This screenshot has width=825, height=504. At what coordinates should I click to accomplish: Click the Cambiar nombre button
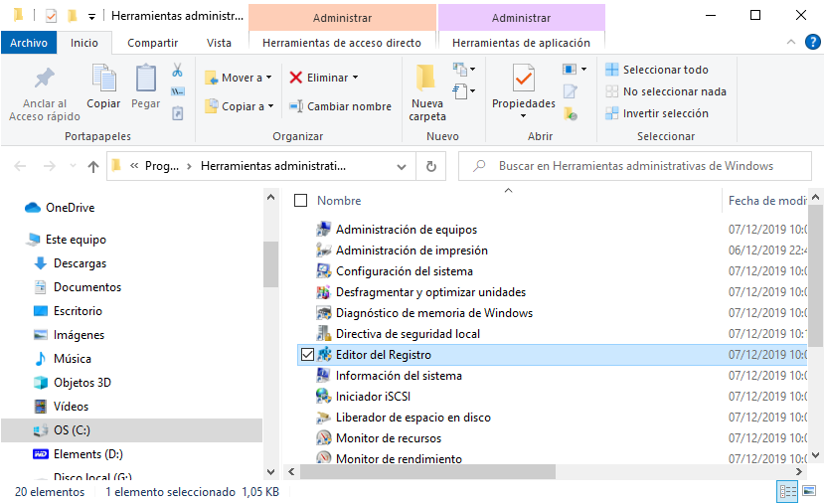point(340,106)
